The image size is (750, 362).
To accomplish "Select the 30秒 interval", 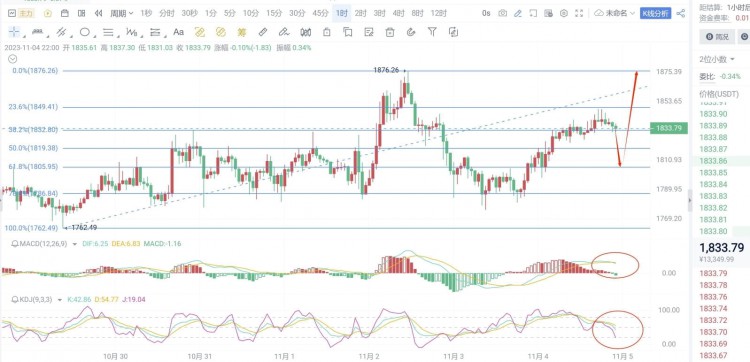I will 190,13.
